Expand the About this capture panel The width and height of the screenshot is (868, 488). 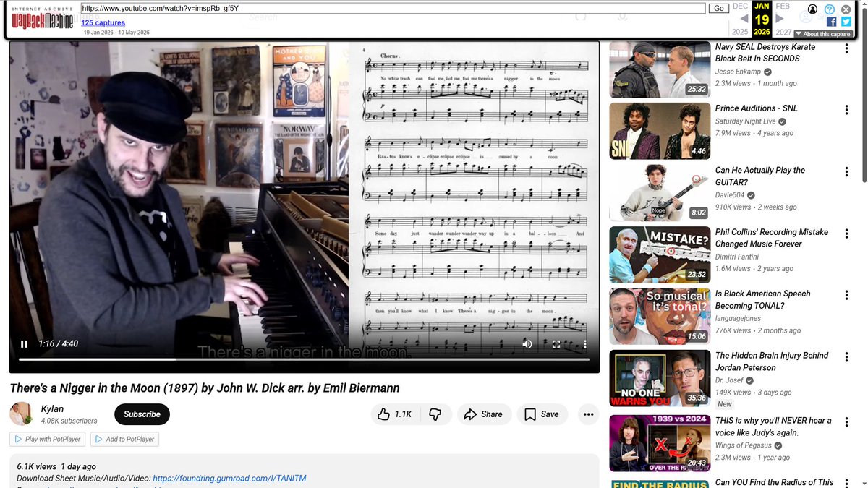pyautogui.click(x=822, y=34)
